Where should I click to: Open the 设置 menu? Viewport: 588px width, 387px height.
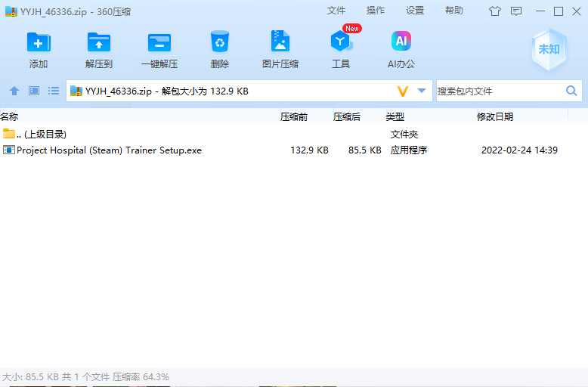[415, 11]
